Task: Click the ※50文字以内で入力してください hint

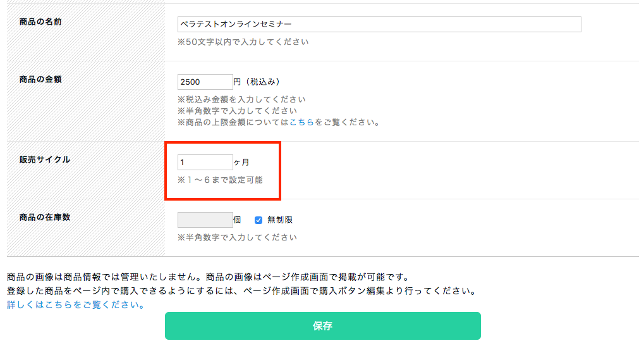Action: coord(243,42)
